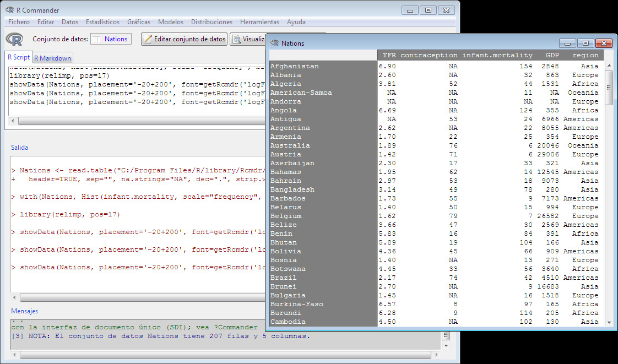Screen dimensions: 618x364
Task: Open the Gráficas menu
Action: tap(139, 22)
